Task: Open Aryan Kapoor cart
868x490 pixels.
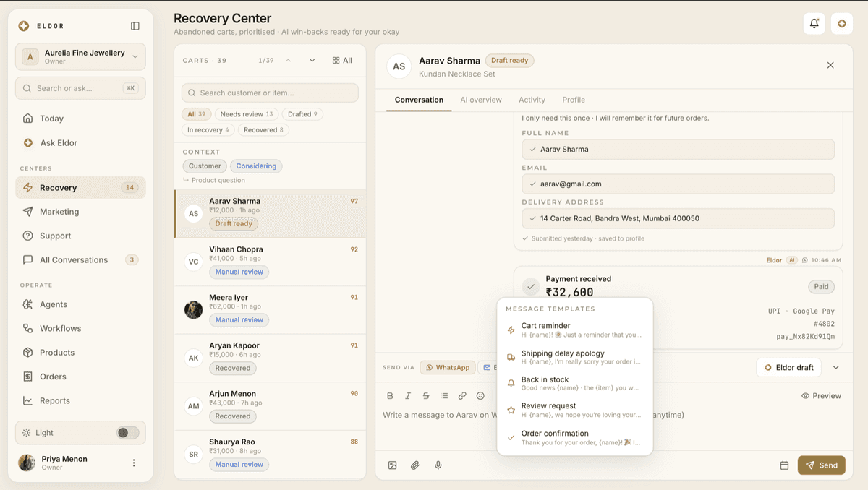Action: coord(271,358)
